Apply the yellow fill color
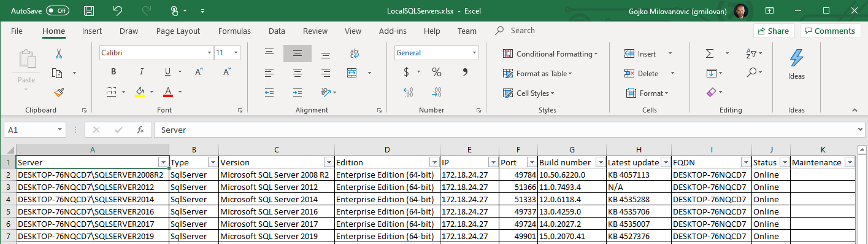The height and width of the screenshot is (244, 868). click(x=139, y=92)
